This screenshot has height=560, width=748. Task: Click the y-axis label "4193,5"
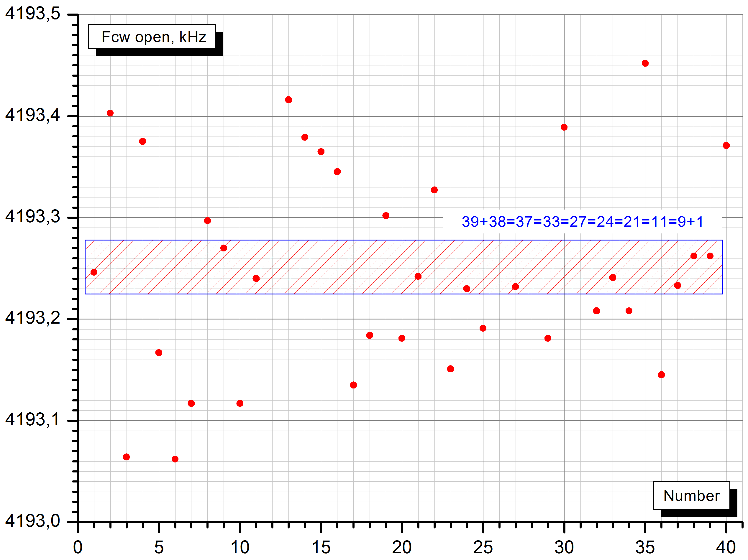coord(32,14)
